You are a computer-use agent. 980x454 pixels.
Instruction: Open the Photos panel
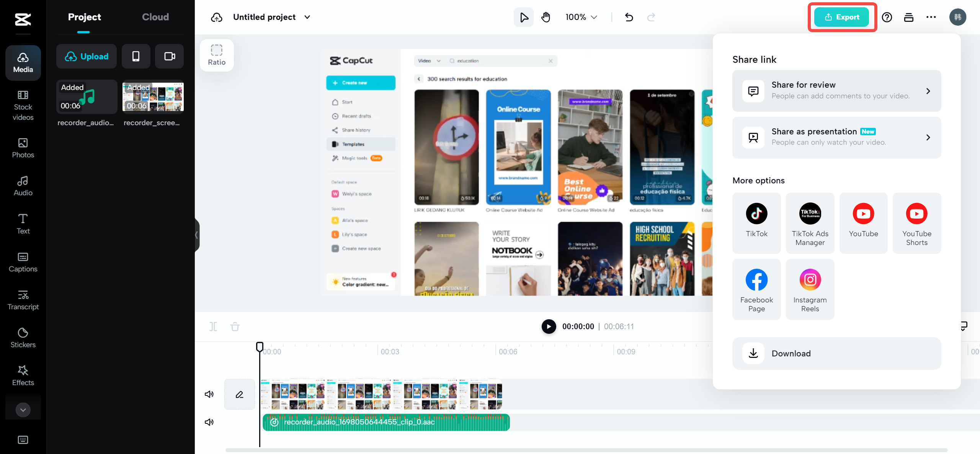coord(23,148)
